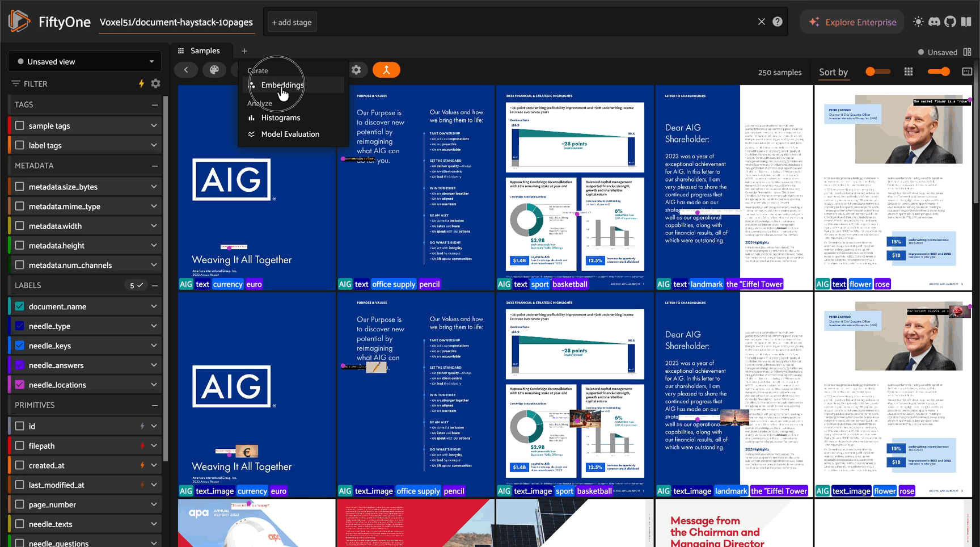Expand the metadata.width row chevron
The width and height of the screenshot is (980, 547).
pyautogui.click(x=154, y=226)
